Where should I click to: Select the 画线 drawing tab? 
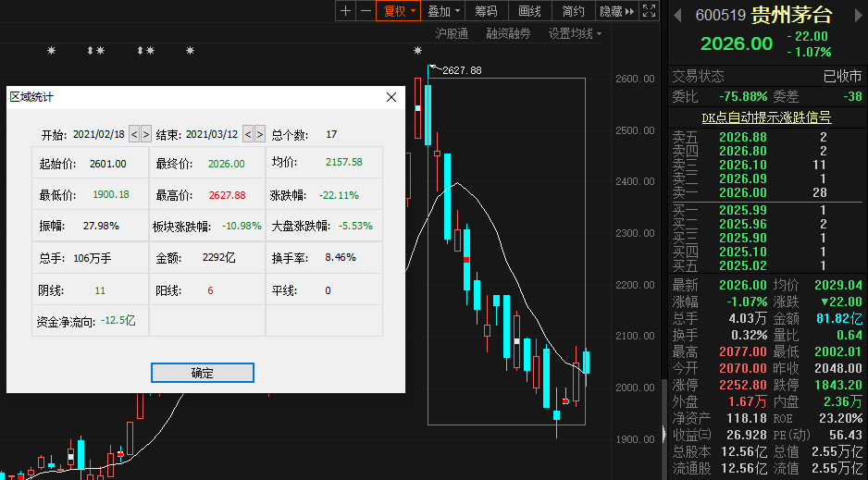pyautogui.click(x=529, y=11)
